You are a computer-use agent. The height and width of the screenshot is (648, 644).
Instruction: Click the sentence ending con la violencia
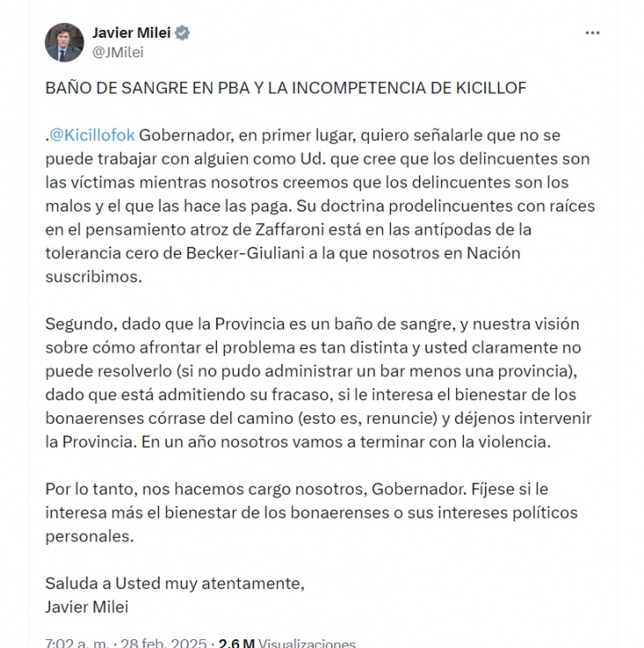pyautogui.click(x=346, y=442)
